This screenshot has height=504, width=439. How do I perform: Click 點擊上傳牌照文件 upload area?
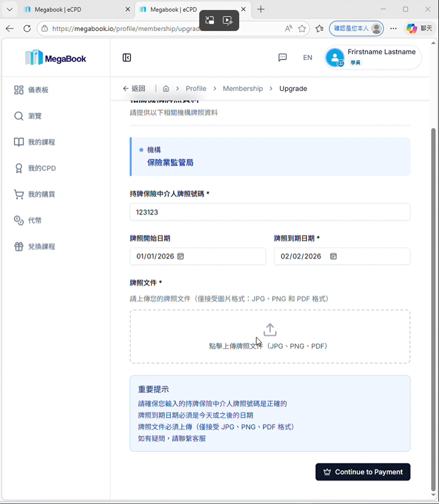click(x=270, y=336)
